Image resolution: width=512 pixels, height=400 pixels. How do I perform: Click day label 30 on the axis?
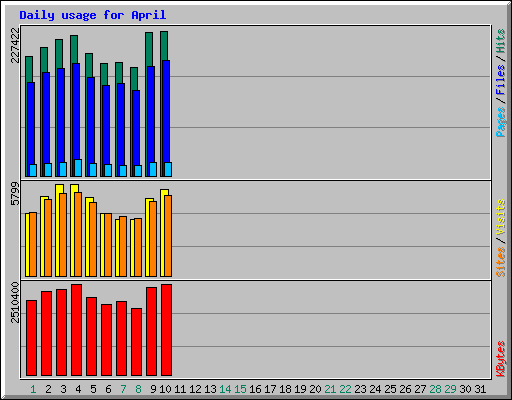(x=465, y=389)
